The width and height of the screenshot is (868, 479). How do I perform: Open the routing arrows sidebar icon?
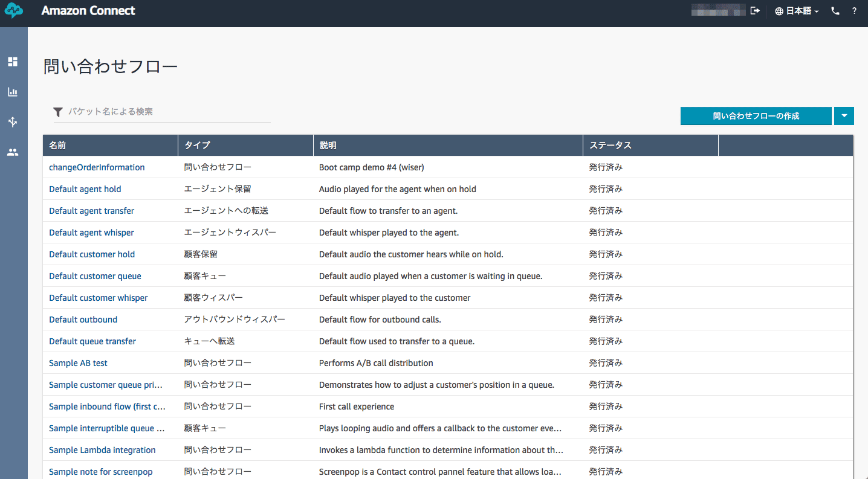[x=13, y=122]
